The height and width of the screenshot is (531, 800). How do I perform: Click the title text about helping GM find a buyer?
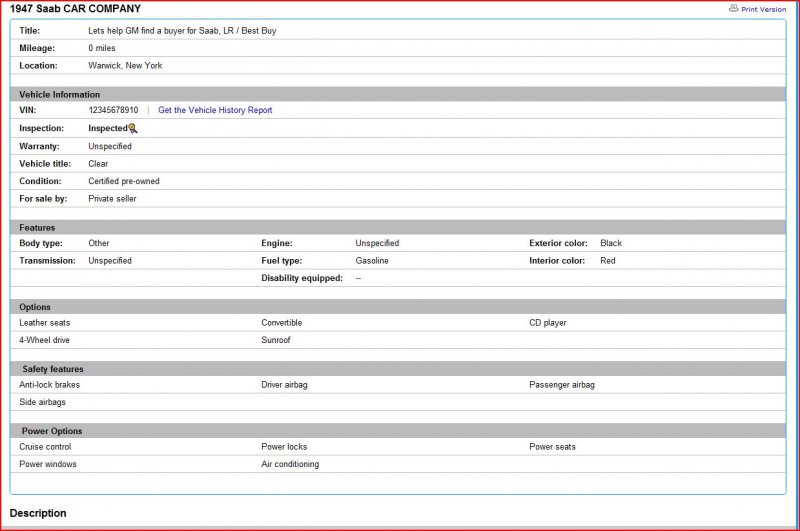point(182,31)
